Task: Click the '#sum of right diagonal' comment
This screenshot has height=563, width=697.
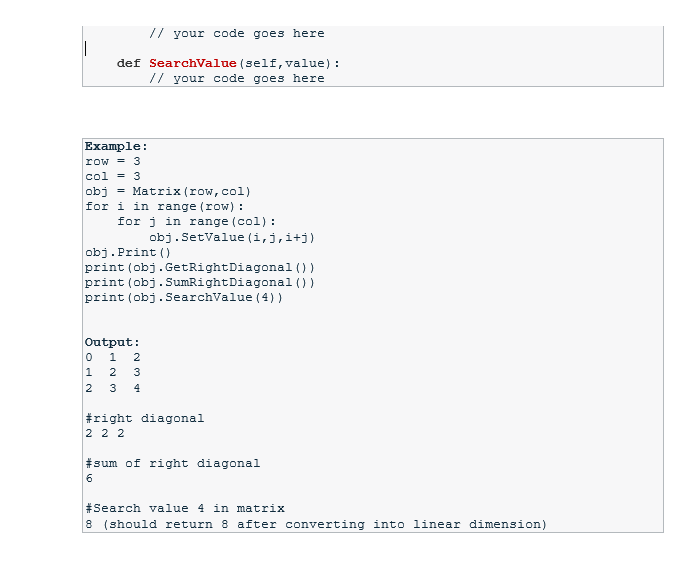Action: pos(172,463)
